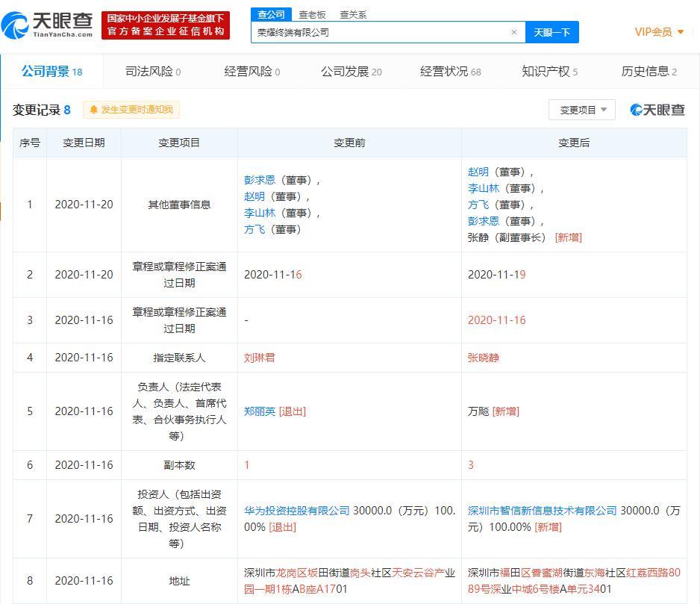Select the 副本数 cell
The height and width of the screenshot is (604, 700).
click(x=179, y=465)
